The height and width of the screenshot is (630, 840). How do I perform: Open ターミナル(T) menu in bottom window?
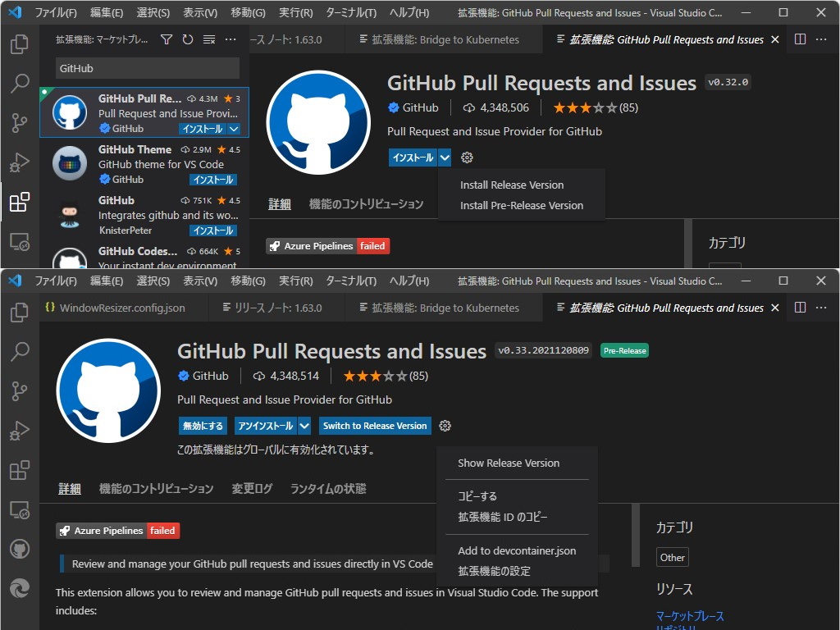351,281
